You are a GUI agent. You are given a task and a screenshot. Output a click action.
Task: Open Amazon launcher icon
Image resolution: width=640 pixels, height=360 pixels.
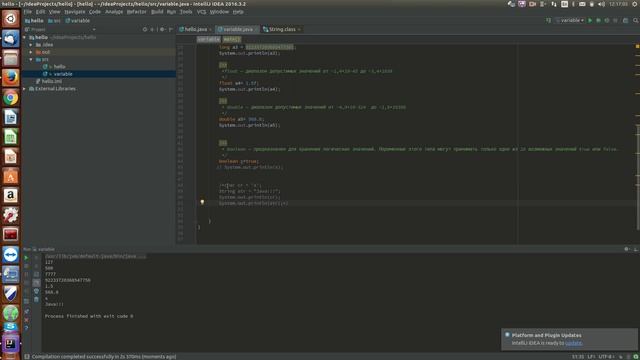point(11,196)
